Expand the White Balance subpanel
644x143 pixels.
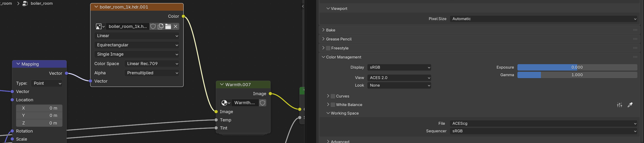328,105
